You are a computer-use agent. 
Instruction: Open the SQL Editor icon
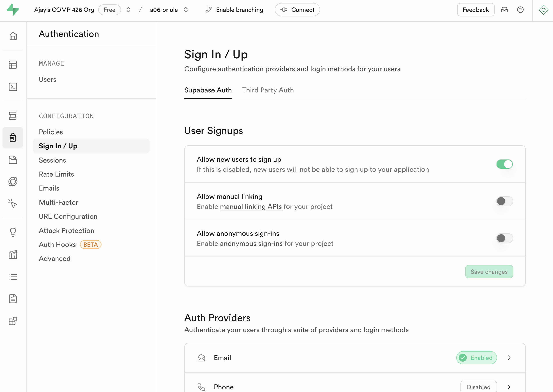[x=13, y=87]
